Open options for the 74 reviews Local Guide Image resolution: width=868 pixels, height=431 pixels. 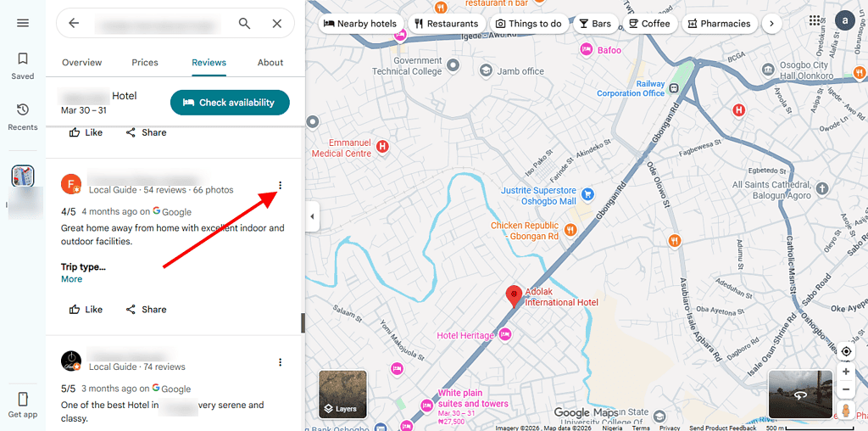[280, 362]
